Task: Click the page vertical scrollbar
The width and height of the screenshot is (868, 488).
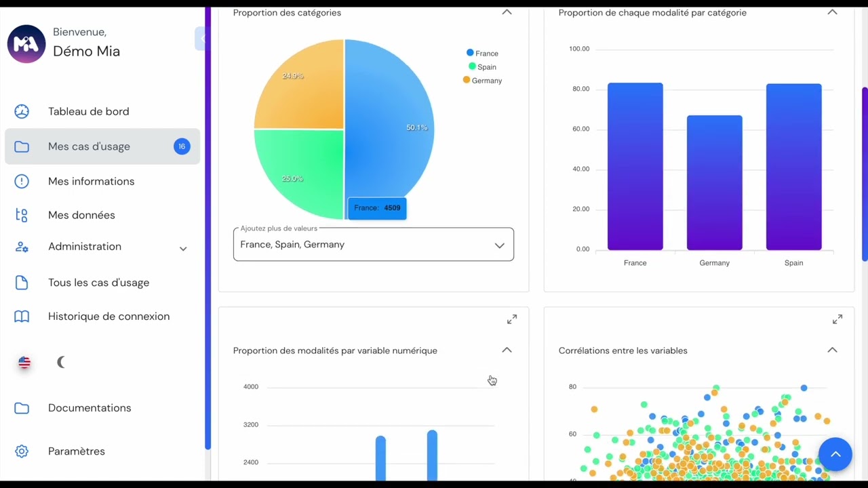Action: click(865, 174)
